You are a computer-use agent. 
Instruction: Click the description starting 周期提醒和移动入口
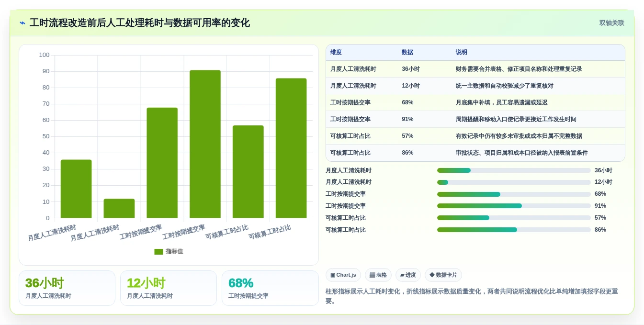click(516, 119)
